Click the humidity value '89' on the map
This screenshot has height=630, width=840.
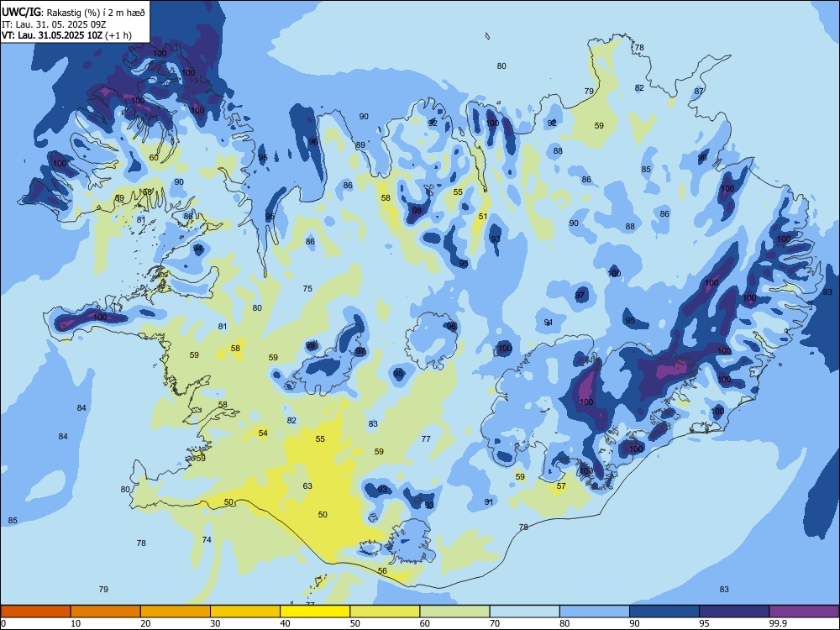(360, 145)
